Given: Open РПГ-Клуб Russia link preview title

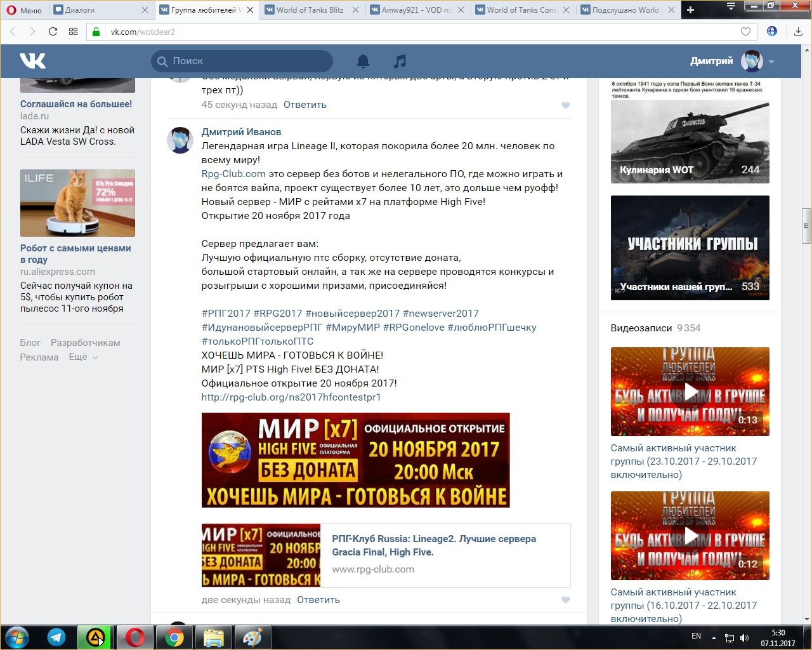Looking at the screenshot, I should point(434,545).
